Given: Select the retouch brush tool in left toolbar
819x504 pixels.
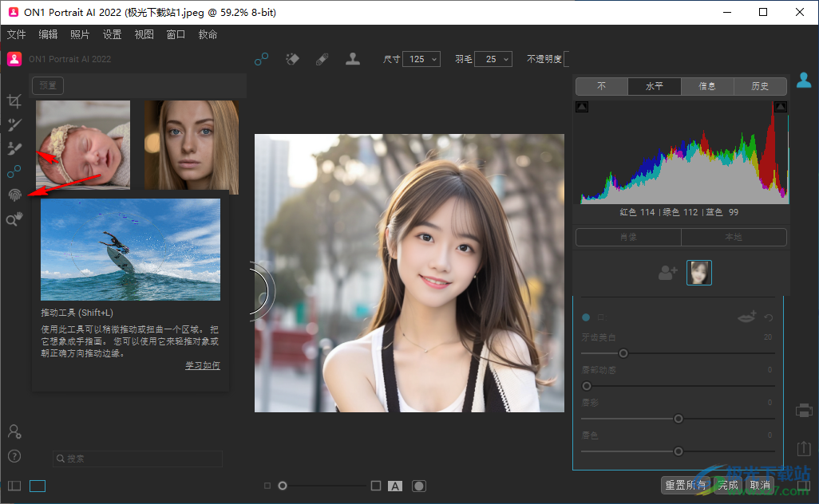Looking at the screenshot, I should coord(14,124).
